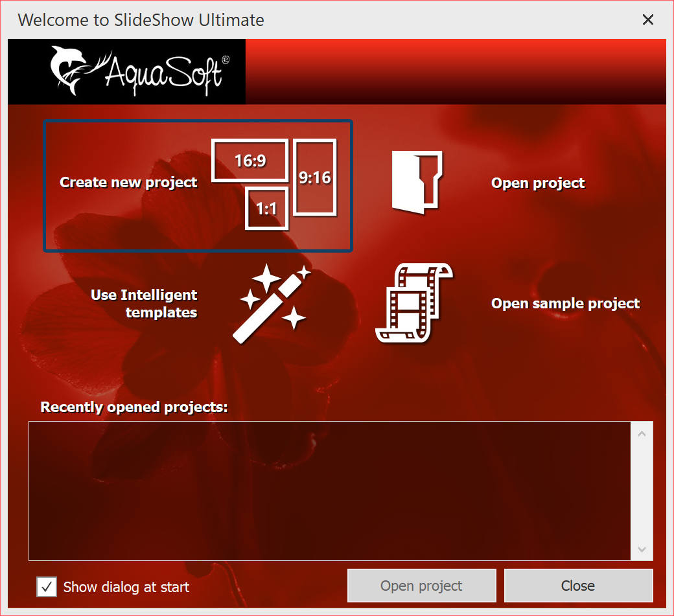Click the highlighted Create new project panel
The height and width of the screenshot is (616, 674).
(198, 186)
